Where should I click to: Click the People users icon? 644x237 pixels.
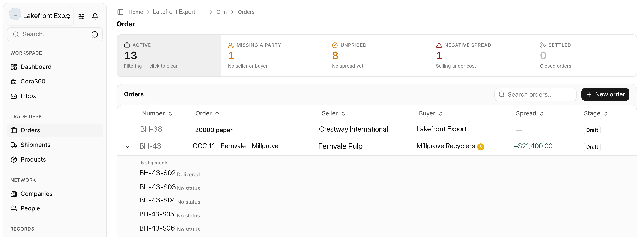pos(14,208)
